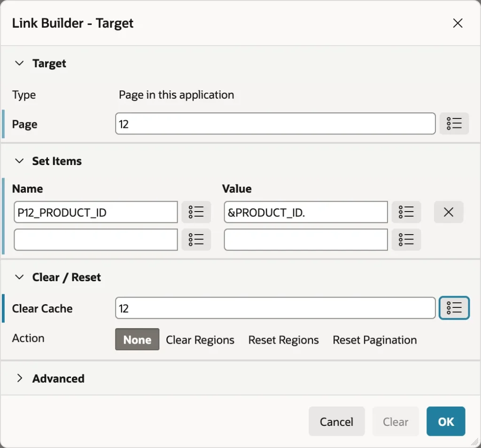Close the Link Builder dialog
This screenshot has width=481, height=448.
click(x=458, y=23)
